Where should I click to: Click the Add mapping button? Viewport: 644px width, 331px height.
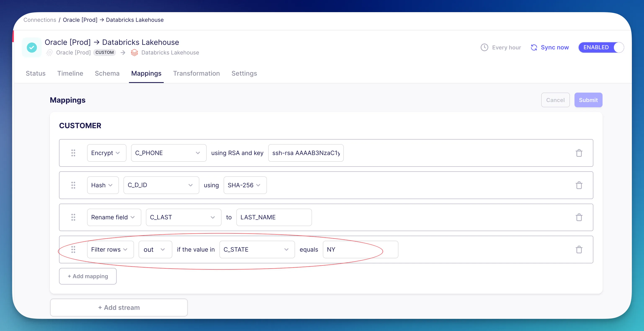(88, 276)
